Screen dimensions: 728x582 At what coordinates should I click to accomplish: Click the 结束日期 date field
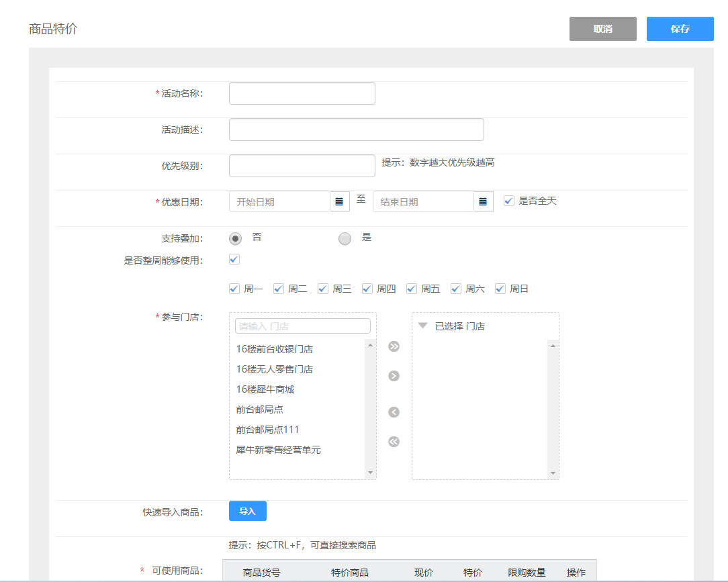point(423,201)
